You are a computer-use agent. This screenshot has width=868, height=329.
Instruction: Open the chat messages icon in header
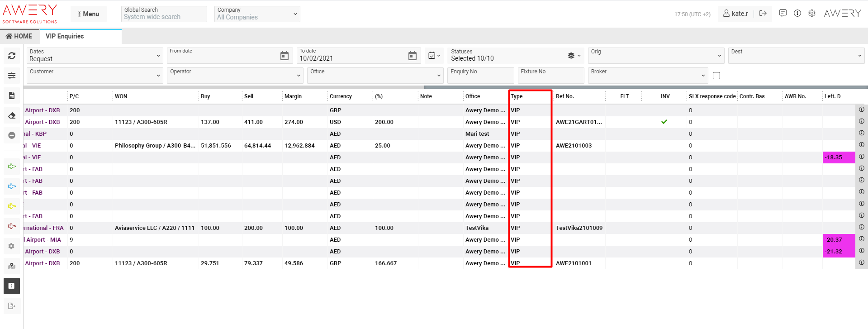click(783, 14)
